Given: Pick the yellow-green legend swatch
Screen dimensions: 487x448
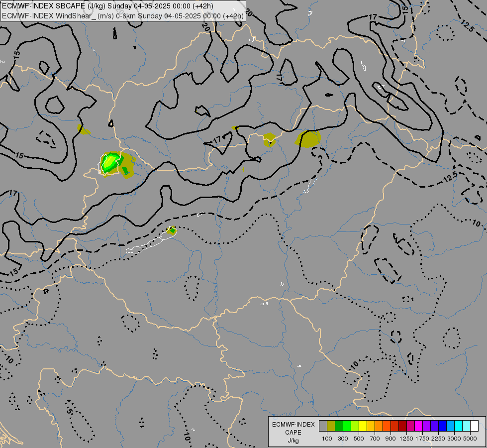Looking at the screenshot, I should [355, 426].
